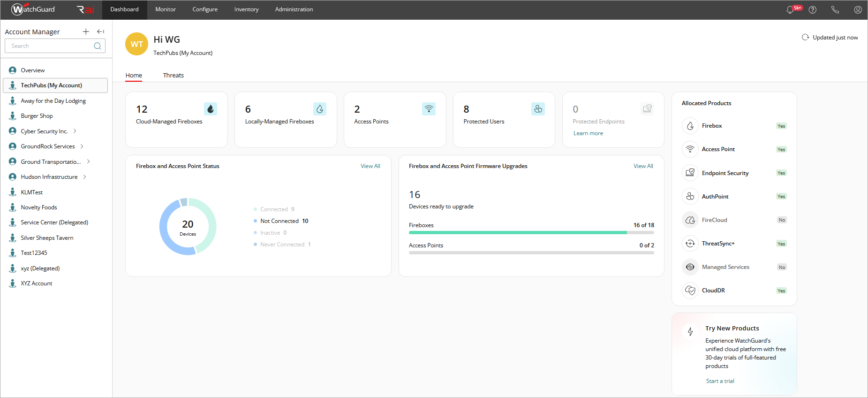Open the user profile icon
The width and height of the screenshot is (868, 398).
point(858,10)
